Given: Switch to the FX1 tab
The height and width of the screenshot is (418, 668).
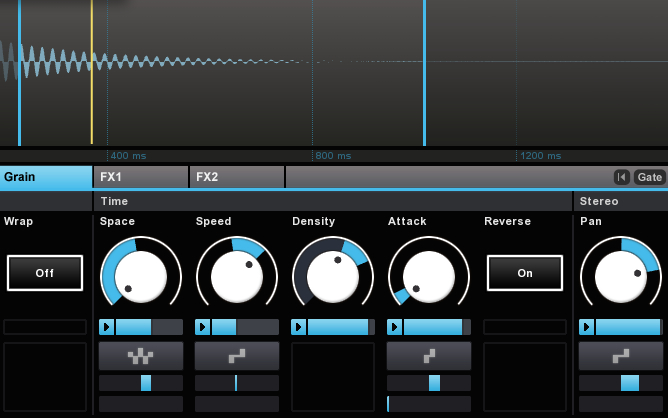Looking at the screenshot, I should tap(140, 177).
